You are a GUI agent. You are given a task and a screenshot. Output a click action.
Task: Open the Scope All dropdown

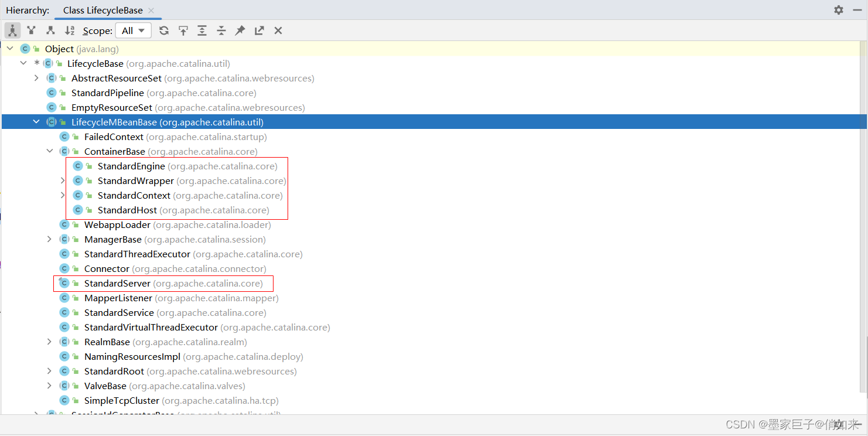tap(134, 30)
